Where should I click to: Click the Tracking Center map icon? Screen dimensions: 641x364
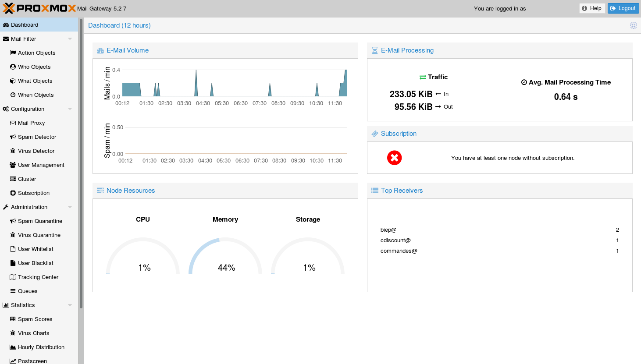coord(13,277)
